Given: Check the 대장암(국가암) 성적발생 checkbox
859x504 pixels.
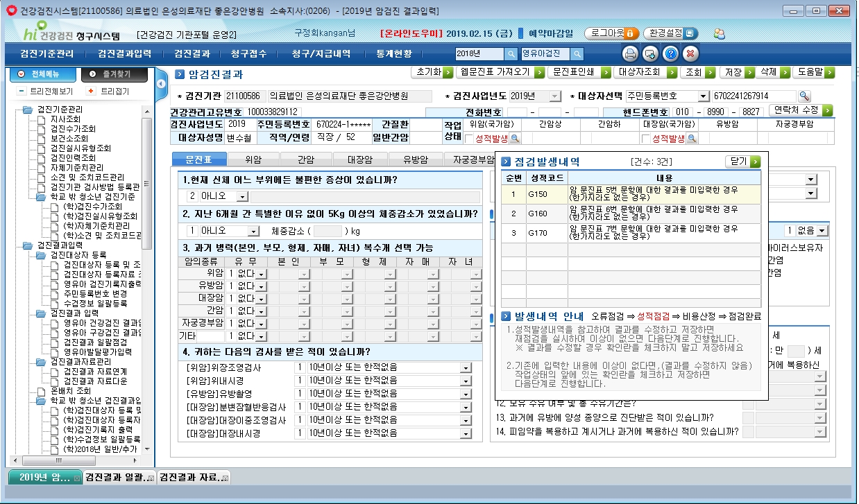Looking at the screenshot, I should click(645, 139).
